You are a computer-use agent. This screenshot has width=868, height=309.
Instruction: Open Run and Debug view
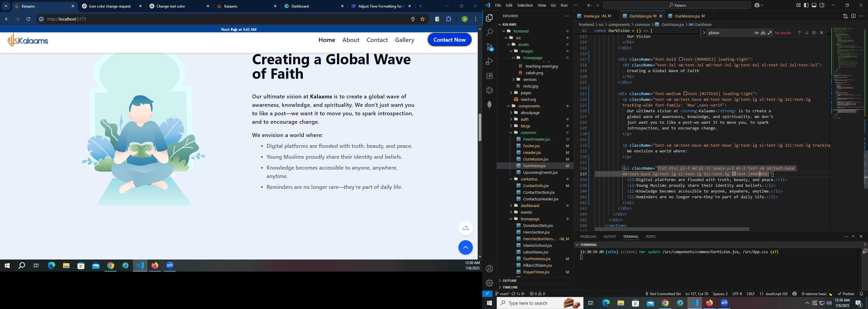click(x=489, y=61)
